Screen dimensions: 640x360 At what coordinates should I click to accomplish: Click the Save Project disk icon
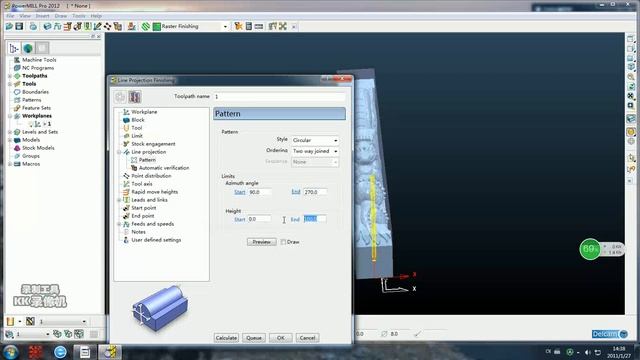[x=19, y=27]
